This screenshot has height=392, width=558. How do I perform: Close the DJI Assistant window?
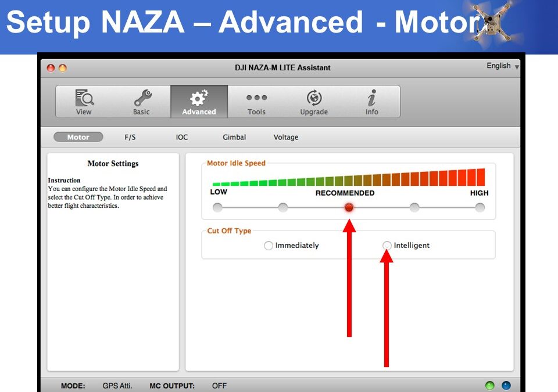tap(51, 67)
